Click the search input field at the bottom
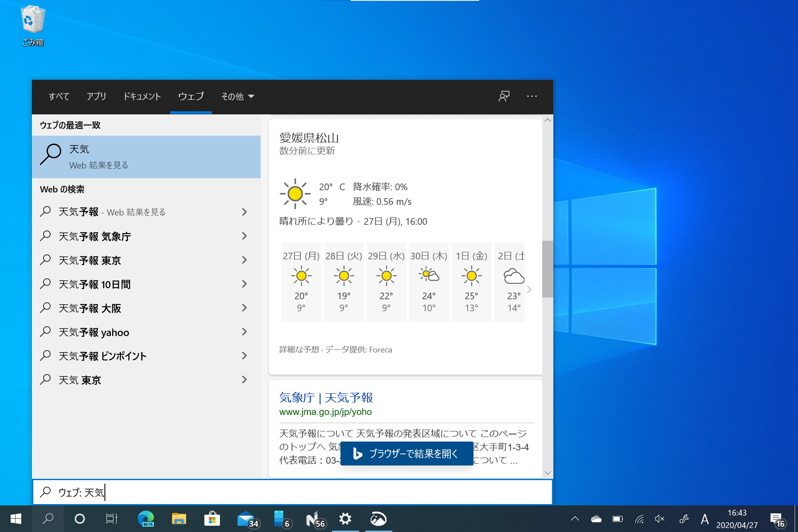Screen dimensions: 798x532 click(x=177, y=492)
